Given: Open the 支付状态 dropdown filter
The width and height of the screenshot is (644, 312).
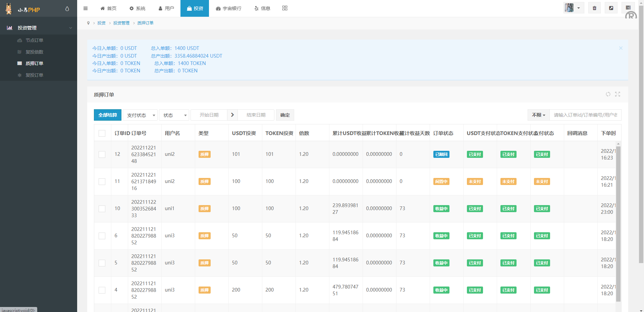Looking at the screenshot, I should (140, 115).
